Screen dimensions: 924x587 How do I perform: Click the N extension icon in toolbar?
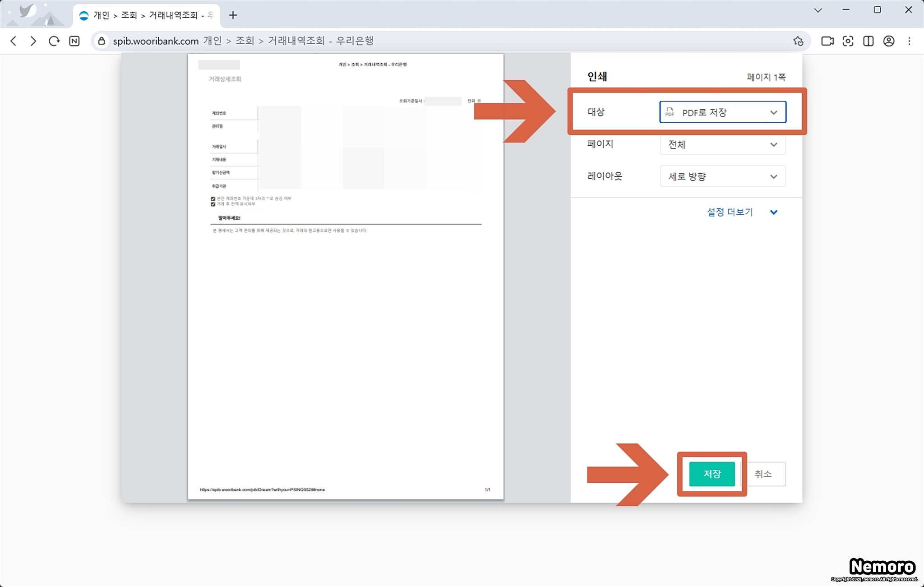tap(74, 41)
